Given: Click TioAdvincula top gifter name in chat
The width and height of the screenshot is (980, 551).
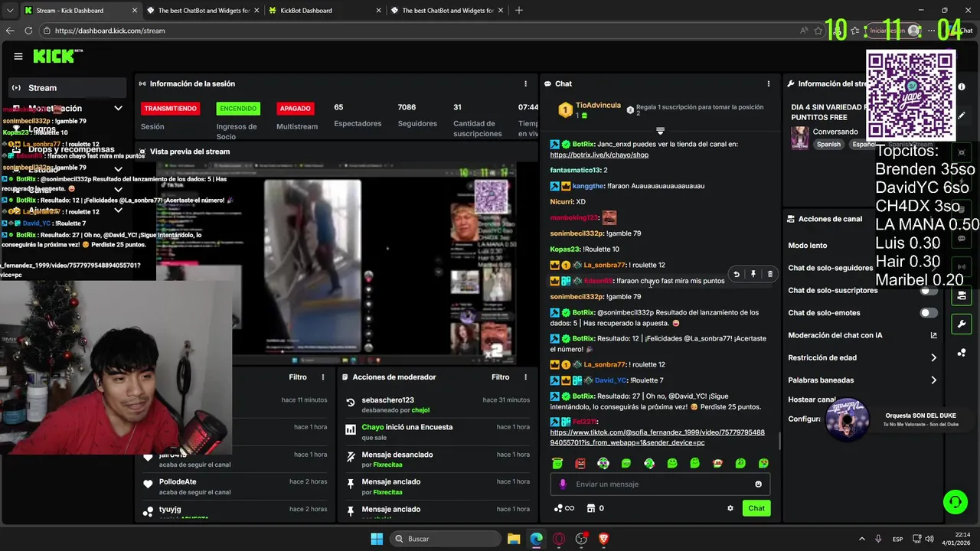Looking at the screenshot, I should 599,105.
